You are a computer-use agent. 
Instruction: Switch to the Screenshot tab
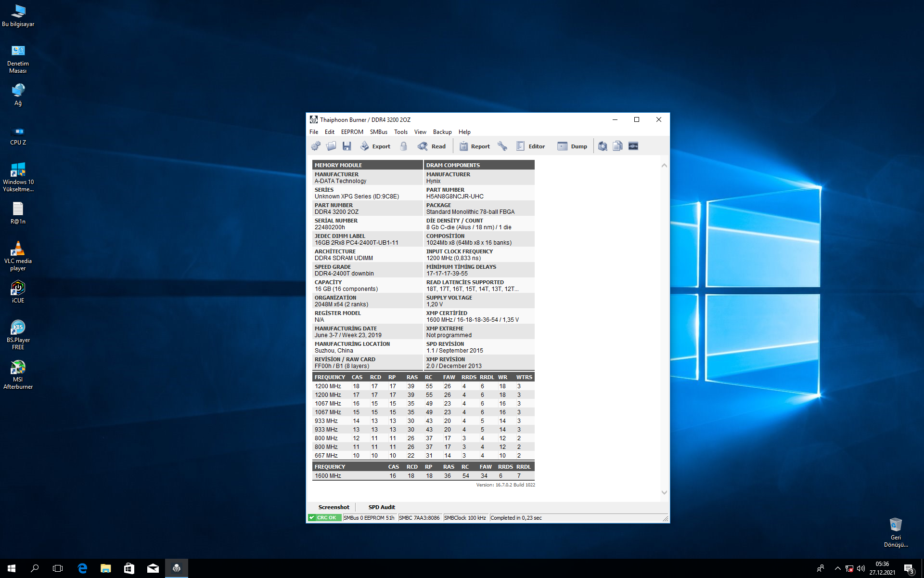334,507
